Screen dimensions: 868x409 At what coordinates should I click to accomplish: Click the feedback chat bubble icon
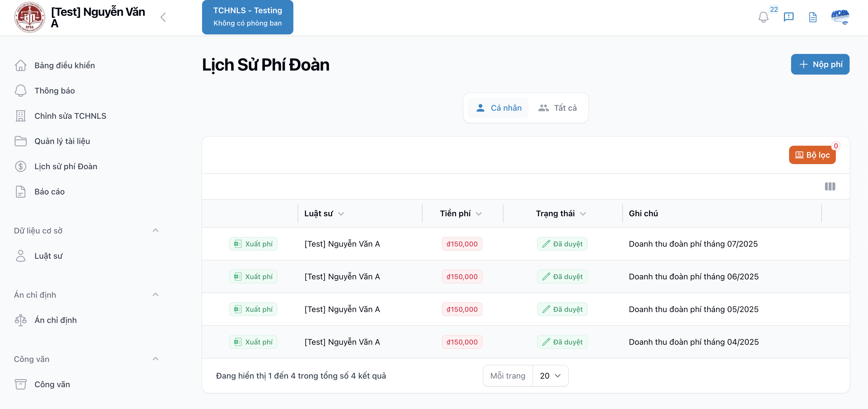coord(788,17)
